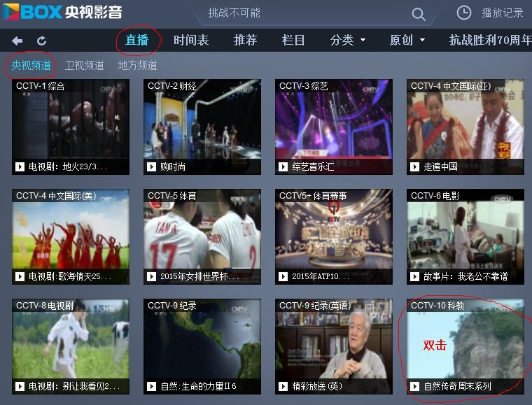This screenshot has width=532, height=405.
Task: Refresh the page with reload icon
Action: (42, 41)
